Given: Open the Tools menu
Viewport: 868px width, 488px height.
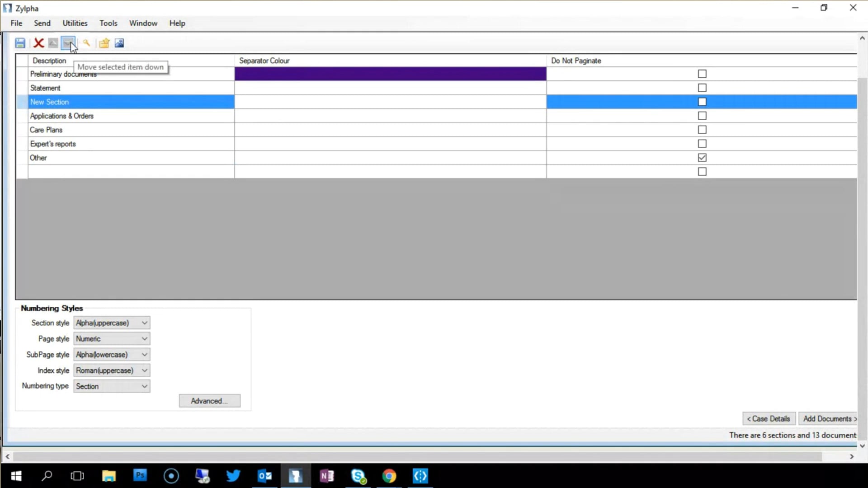Looking at the screenshot, I should 108,23.
